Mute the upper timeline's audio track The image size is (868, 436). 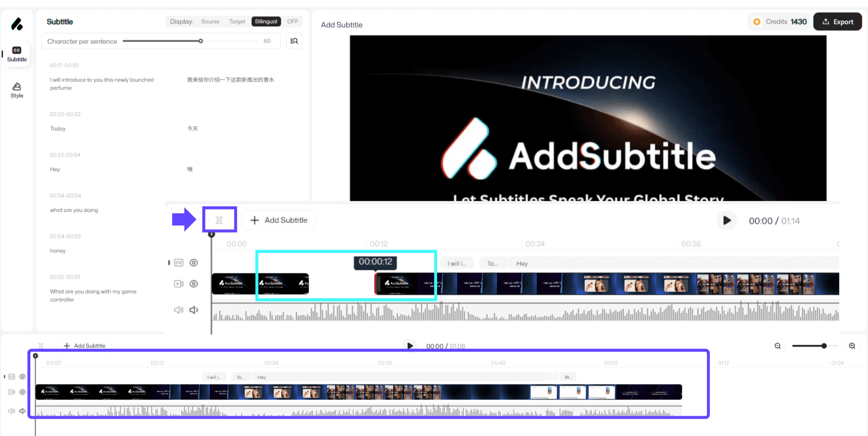[194, 310]
